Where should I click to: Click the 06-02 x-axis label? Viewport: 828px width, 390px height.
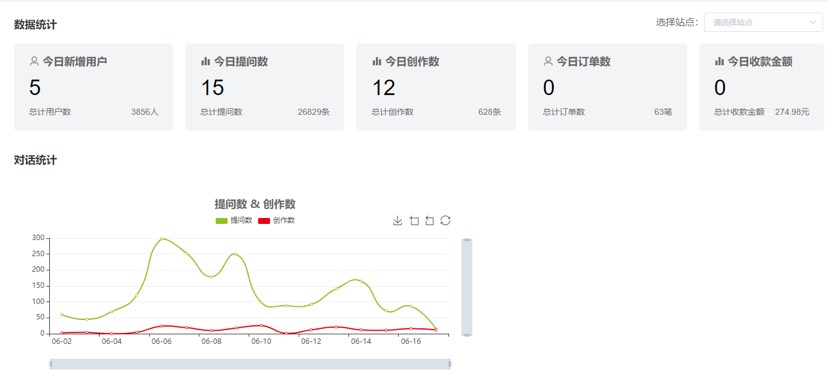pyautogui.click(x=61, y=341)
